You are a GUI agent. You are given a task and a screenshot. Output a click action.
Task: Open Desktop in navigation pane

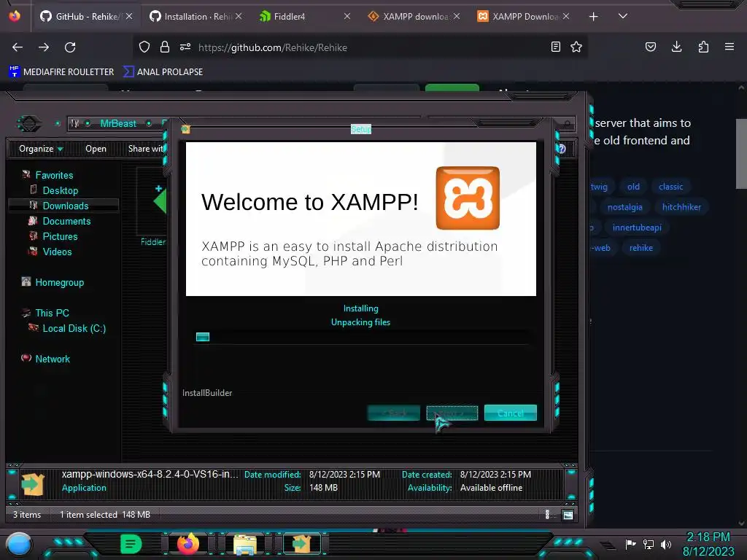60,190
